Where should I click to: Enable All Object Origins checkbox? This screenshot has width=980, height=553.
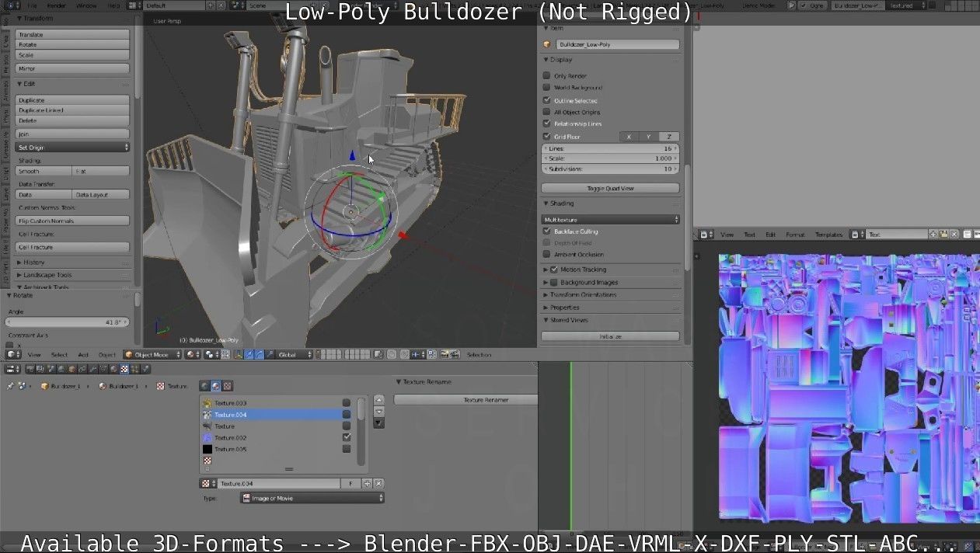click(546, 112)
